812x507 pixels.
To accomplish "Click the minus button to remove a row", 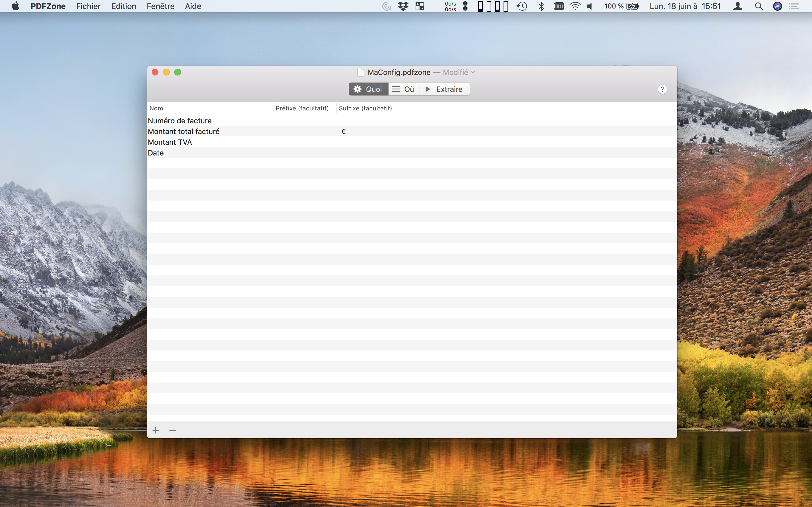I will coord(173,430).
